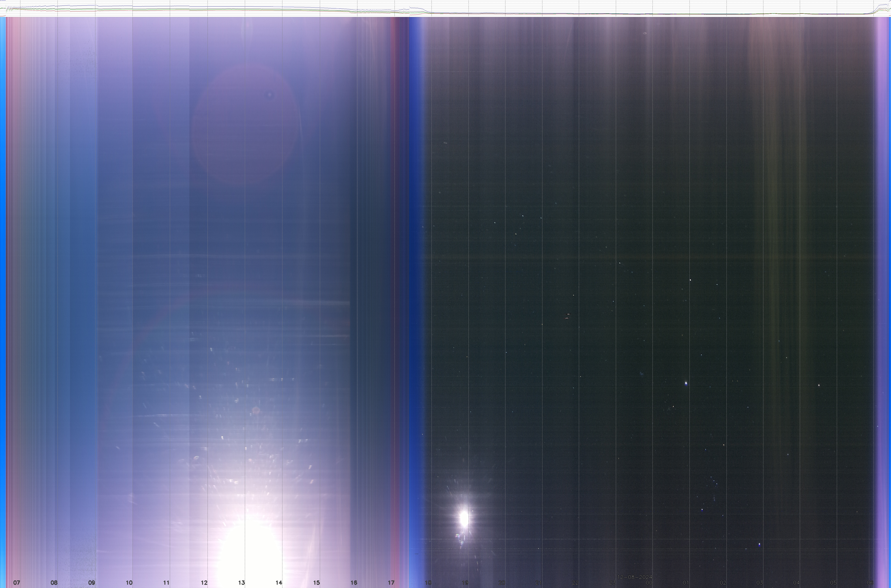Click the 22 hour label
Viewport: 891px width, 588px height.
coord(575,583)
